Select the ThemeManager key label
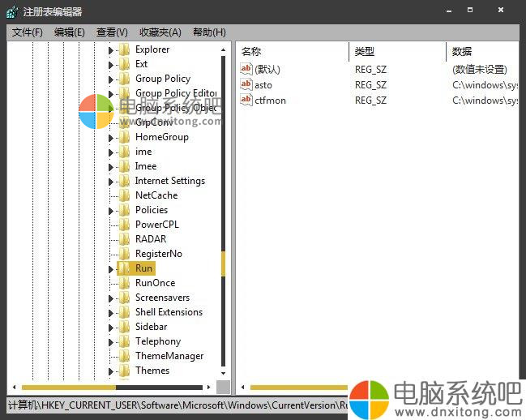This screenshot has width=526, height=420. pos(169,356)
